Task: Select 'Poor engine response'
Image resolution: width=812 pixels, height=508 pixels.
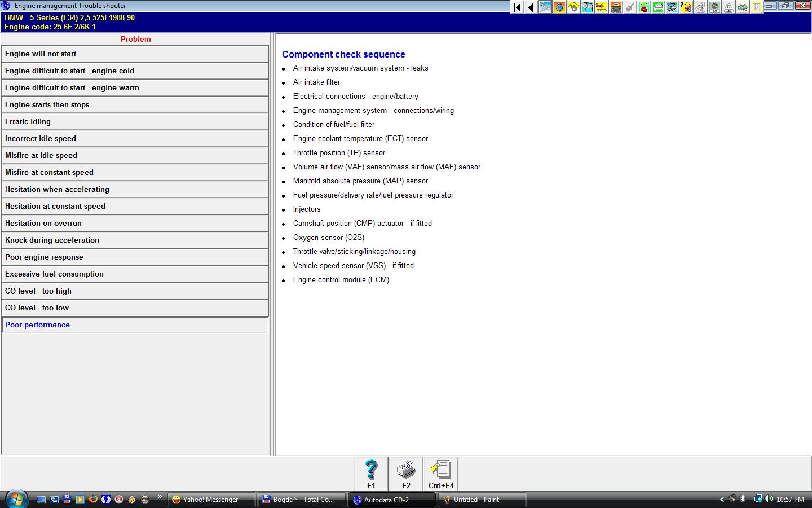Action: [135, 257]
